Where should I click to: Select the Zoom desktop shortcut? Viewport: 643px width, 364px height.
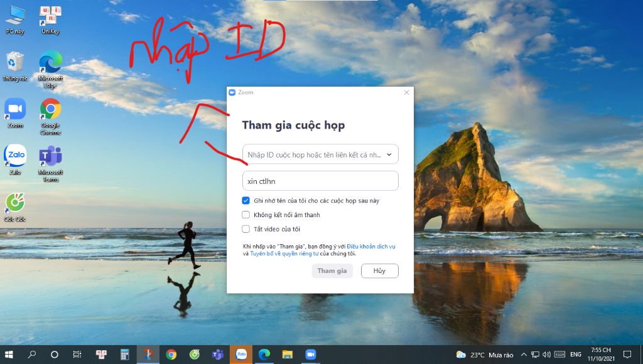[x=15, y=113]
